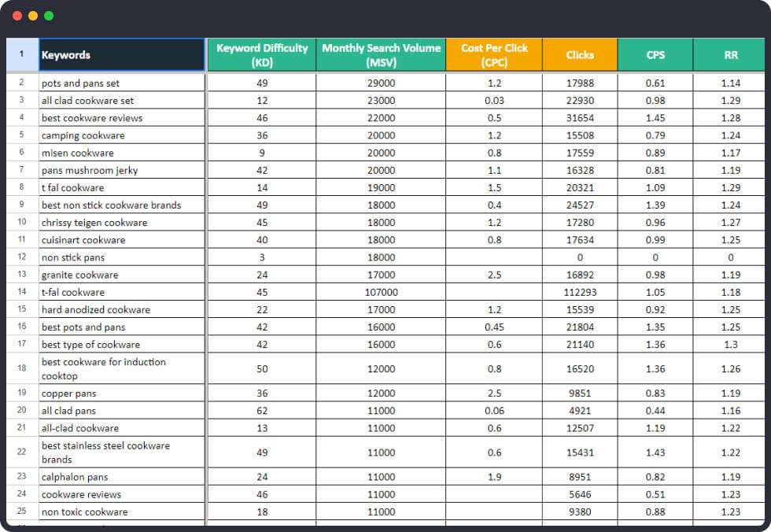Click the 'camping cookware' cell
The image size is (771, 532).
(x=122, y=135)
